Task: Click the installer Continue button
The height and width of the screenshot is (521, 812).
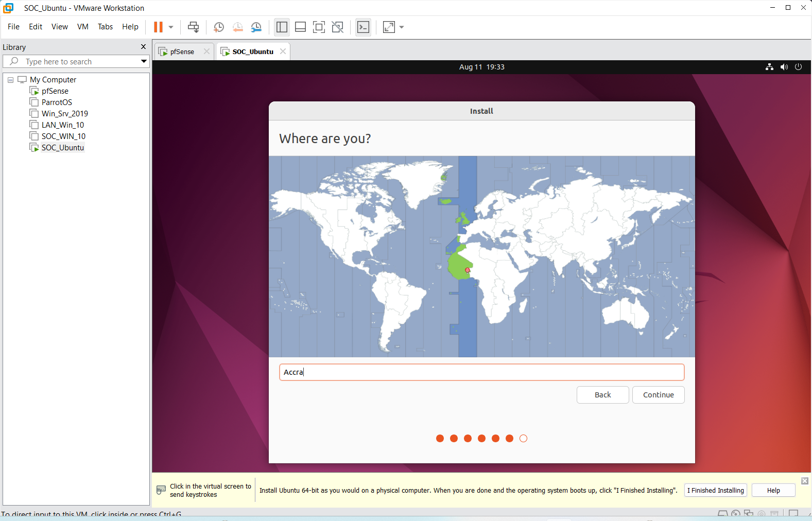Action: (658, 395)
